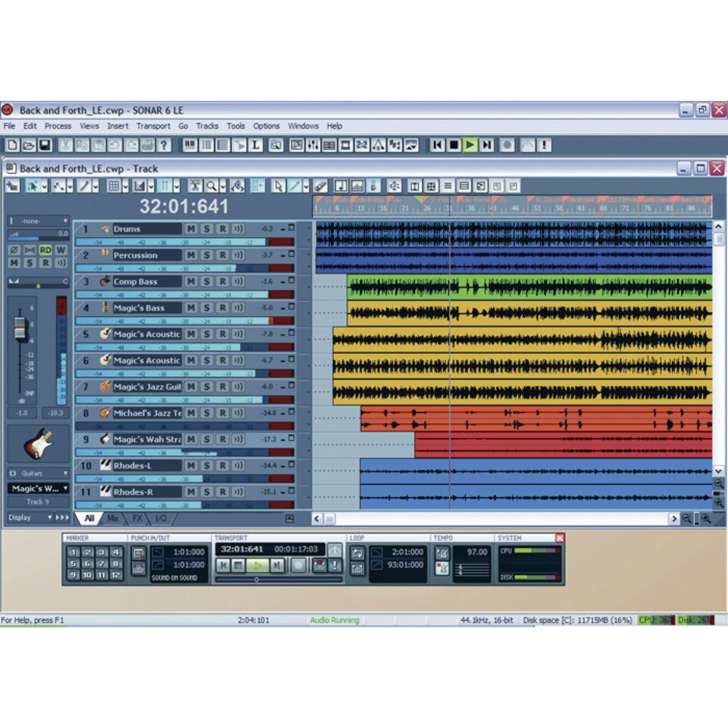
Task: Click the Cut scissors icon
Action: click(x=66, y=145)
